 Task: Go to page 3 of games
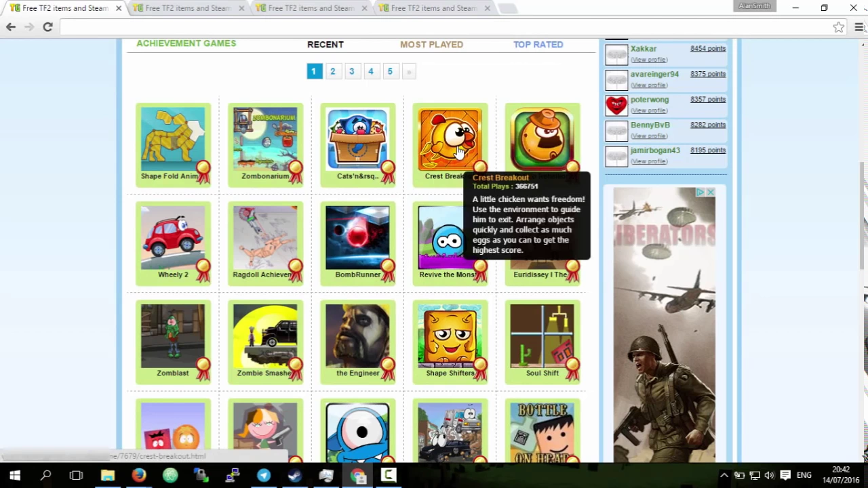pyautogui.click(x=351, y=71)
